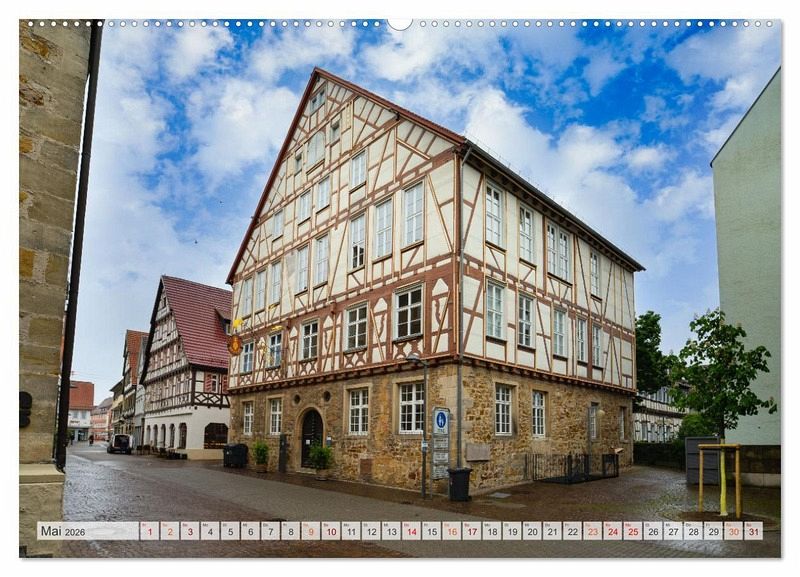
Task: Select day 16 in the calendar strip
Action: [452, 531]
